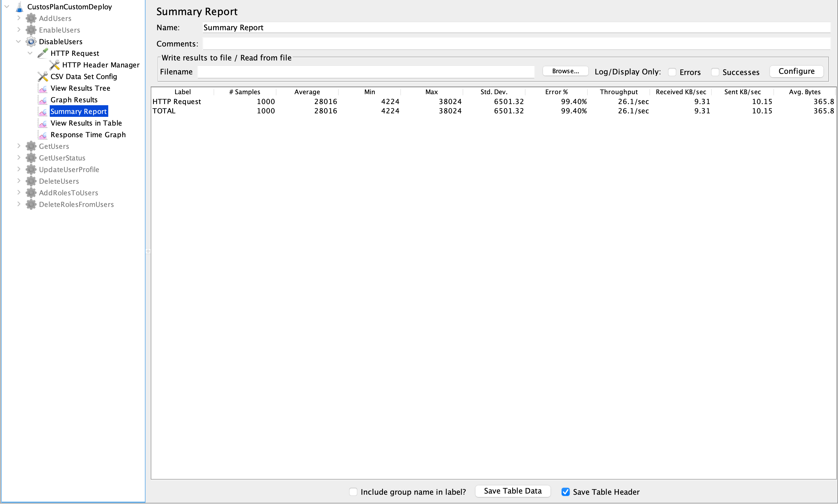Image resolution: width=838 pixels, height=504 pixels.
Task: Click the View Results Tree listener icon
Action: coord(43,88)
